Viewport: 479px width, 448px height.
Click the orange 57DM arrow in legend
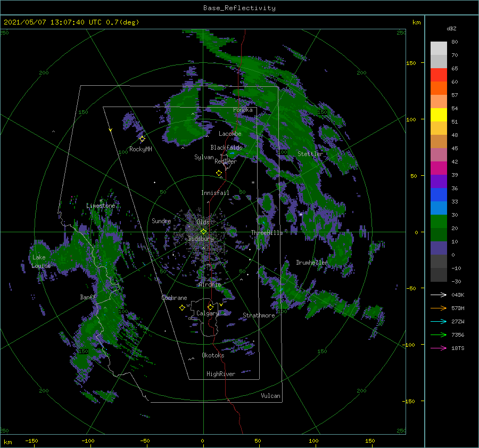click(x=439, y=308)
